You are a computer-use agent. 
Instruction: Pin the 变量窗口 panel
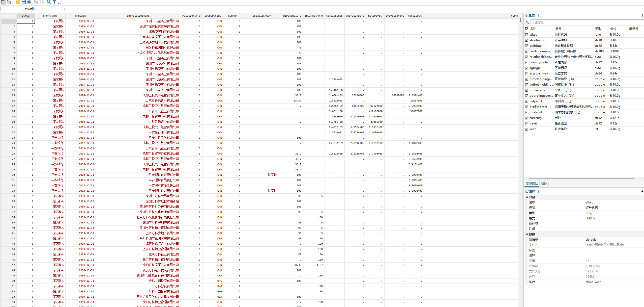(642, 16)
